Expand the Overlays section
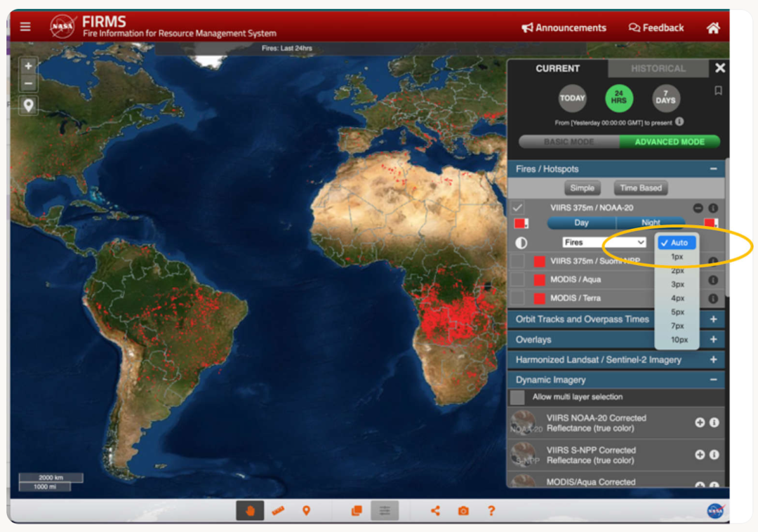Screen dimensions: 758x532 (x=714, y=339)
